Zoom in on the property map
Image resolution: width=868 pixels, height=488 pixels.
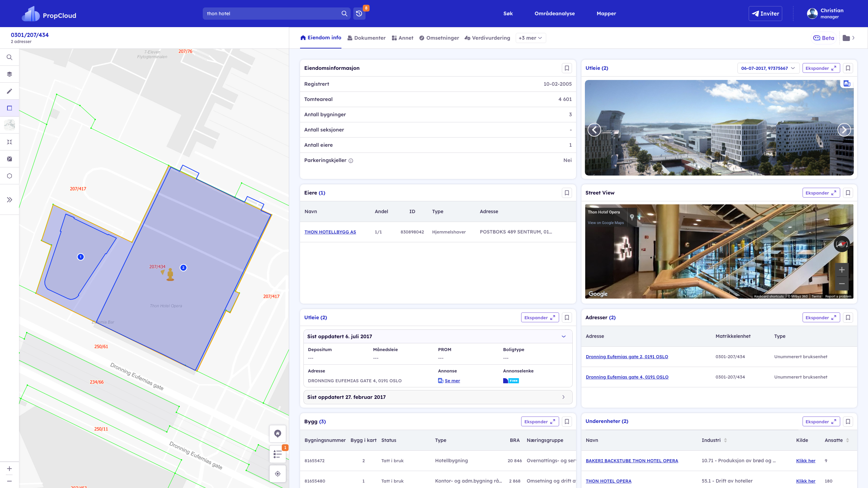(x=9, y=469)
